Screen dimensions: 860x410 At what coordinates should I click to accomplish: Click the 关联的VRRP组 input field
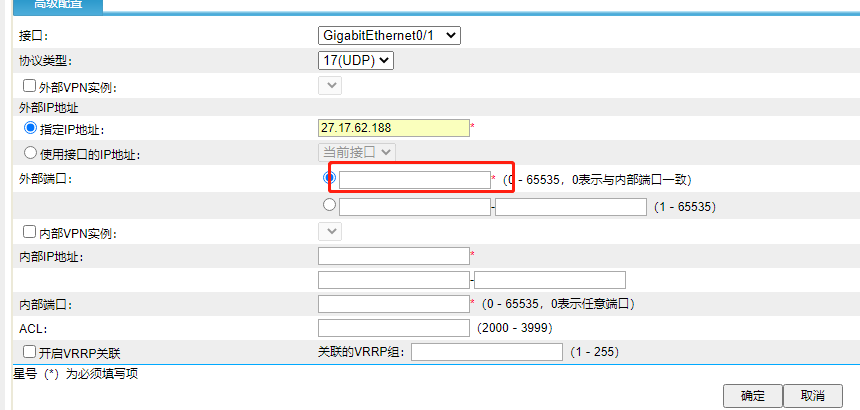487,352
